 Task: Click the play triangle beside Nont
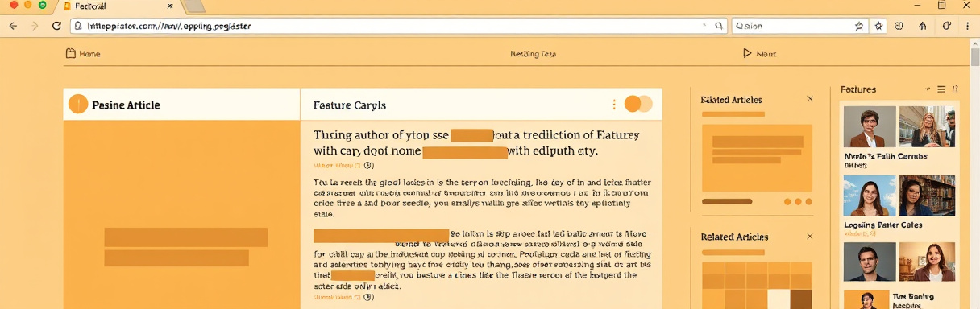tap(746, 53)
